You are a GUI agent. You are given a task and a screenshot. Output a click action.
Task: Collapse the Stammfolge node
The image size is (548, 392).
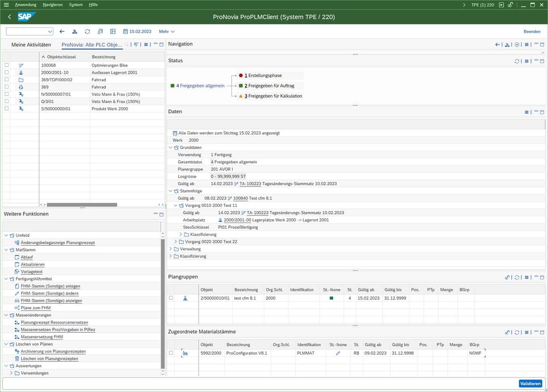tap(171, 191)
